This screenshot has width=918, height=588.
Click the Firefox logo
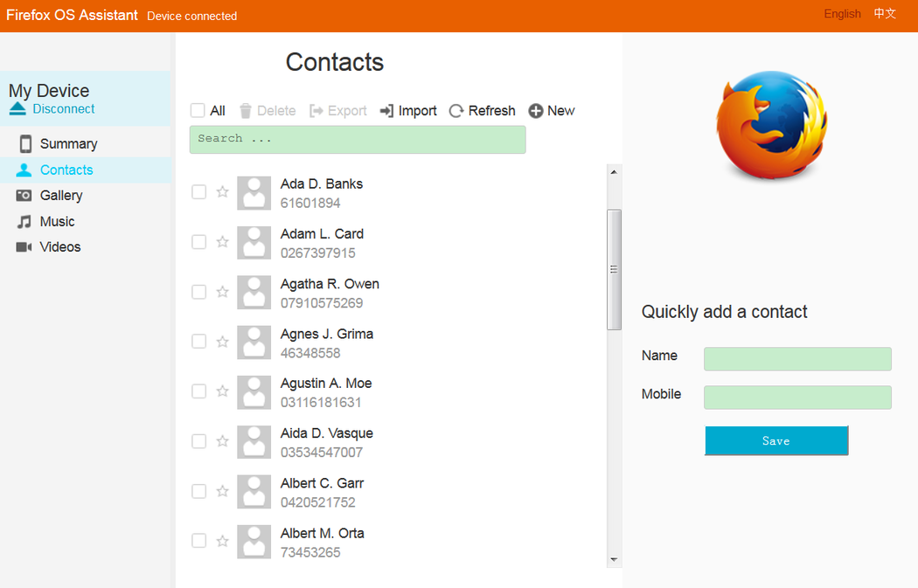click(x=770, y=127)
